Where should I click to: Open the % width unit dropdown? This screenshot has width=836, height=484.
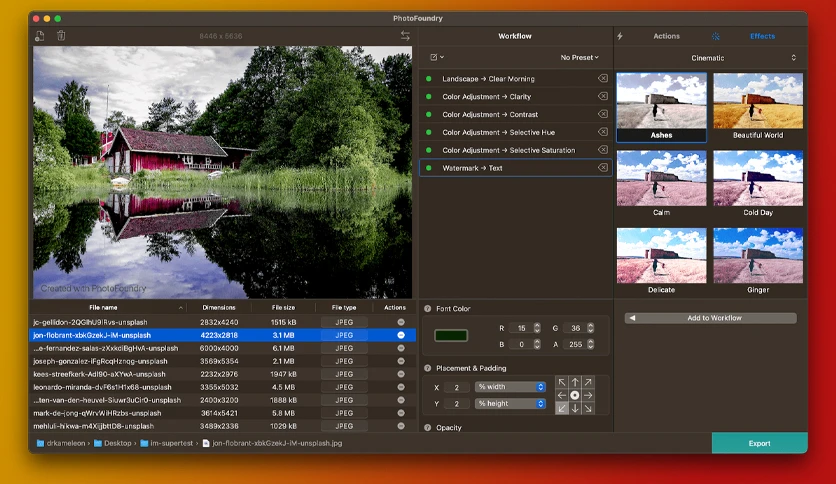(510, 387)
